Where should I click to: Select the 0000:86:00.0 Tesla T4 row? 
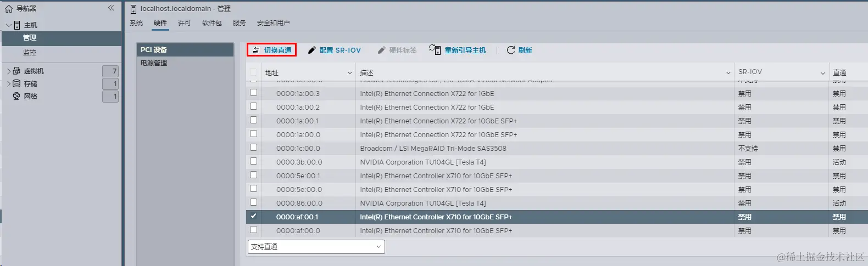pyautogui.click(x=557, y=203)
